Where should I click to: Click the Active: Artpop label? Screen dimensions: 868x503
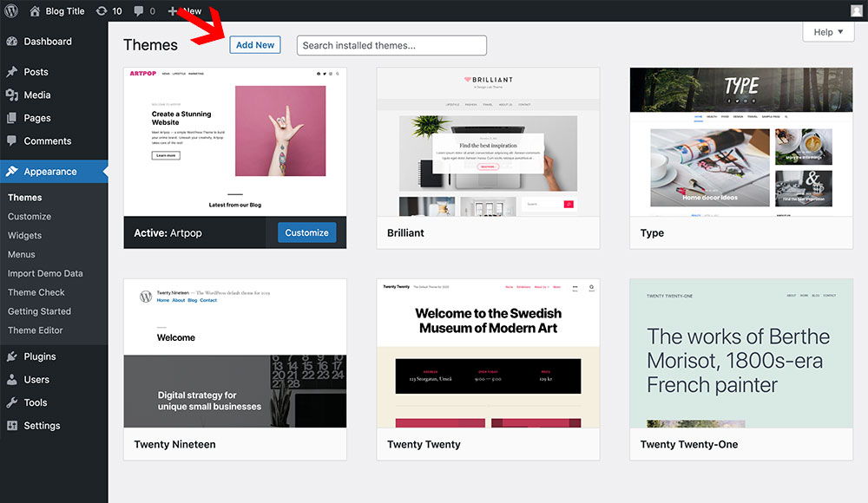pyautogui.click(x=168, y=233)
